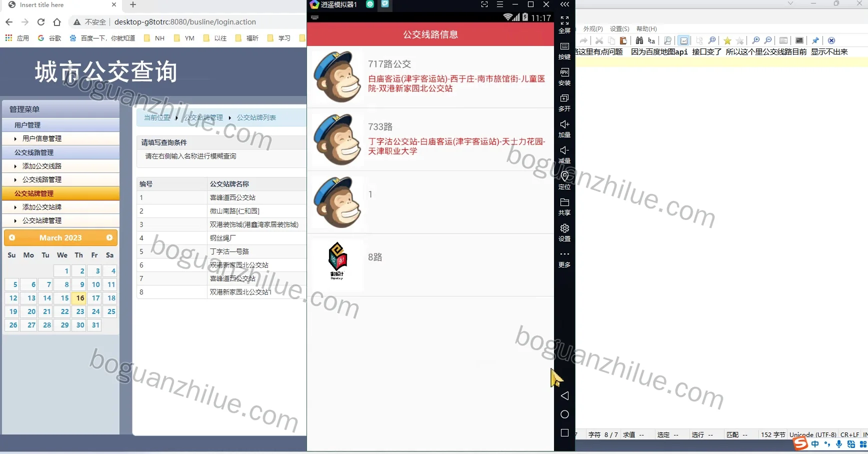Open a new browser tab with plus
This screenshot has width=868, height=454.
click(133, 5)
